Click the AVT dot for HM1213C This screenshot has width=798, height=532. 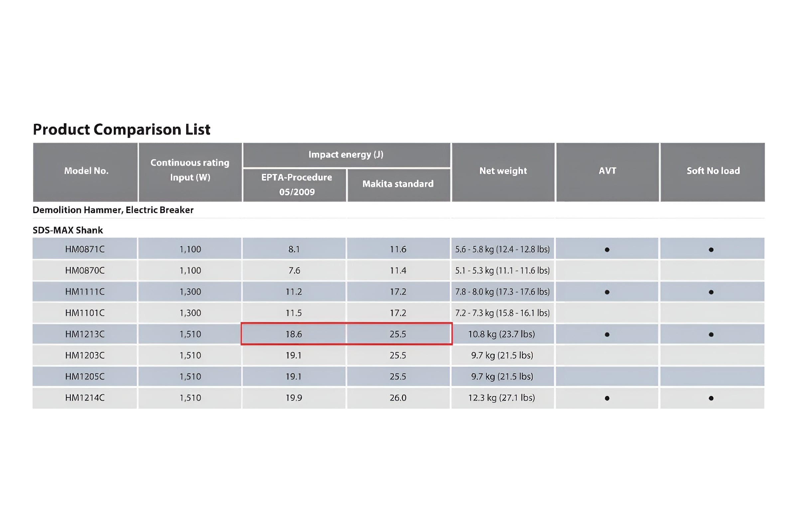(607, 334)
